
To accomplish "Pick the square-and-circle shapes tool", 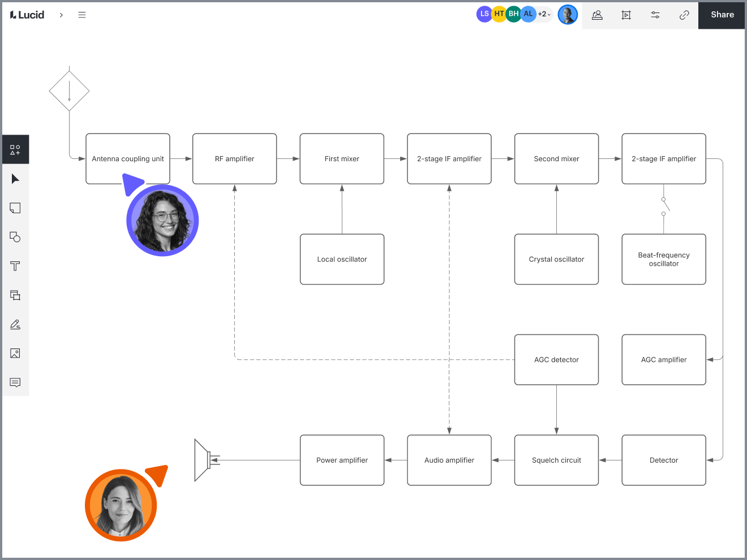I will pos(15,237).
